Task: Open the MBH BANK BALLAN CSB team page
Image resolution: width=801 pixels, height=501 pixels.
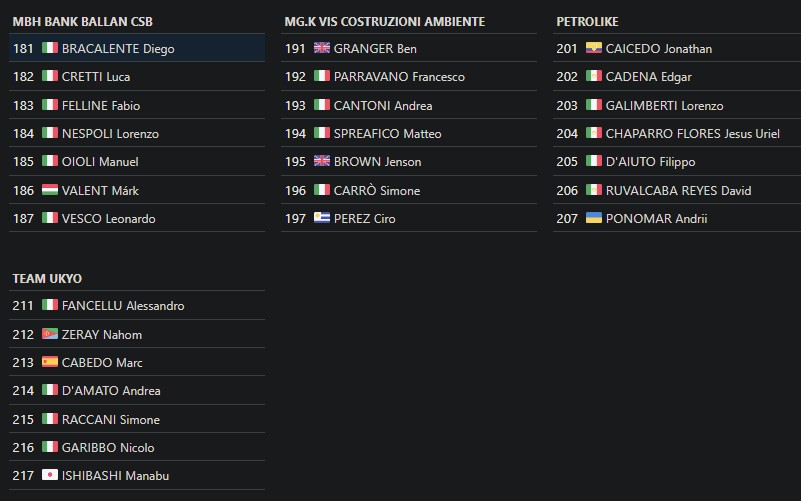Action: 82,21
